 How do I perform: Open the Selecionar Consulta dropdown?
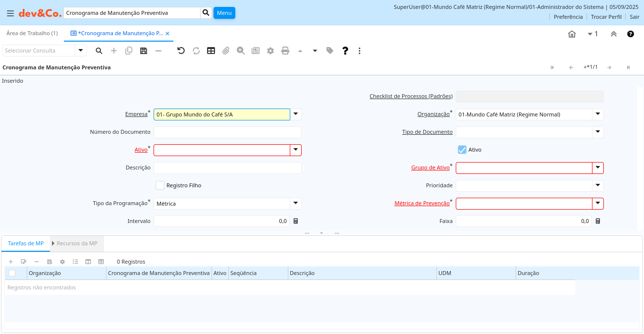pos(80,51)
